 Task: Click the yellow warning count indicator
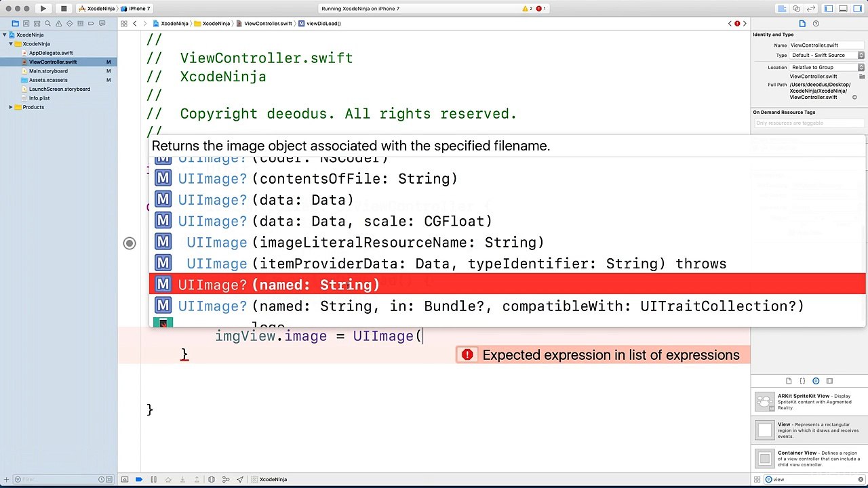click(x=527, y=9)
